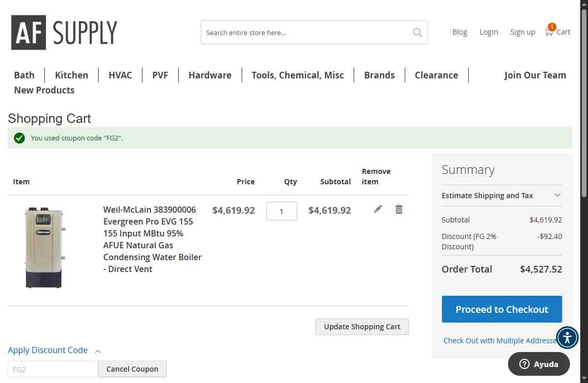This screenshot has width=588, height=383.
Task: Click the quantity field for the boiler
Action: pyautogui.click(x=282, y=211)
